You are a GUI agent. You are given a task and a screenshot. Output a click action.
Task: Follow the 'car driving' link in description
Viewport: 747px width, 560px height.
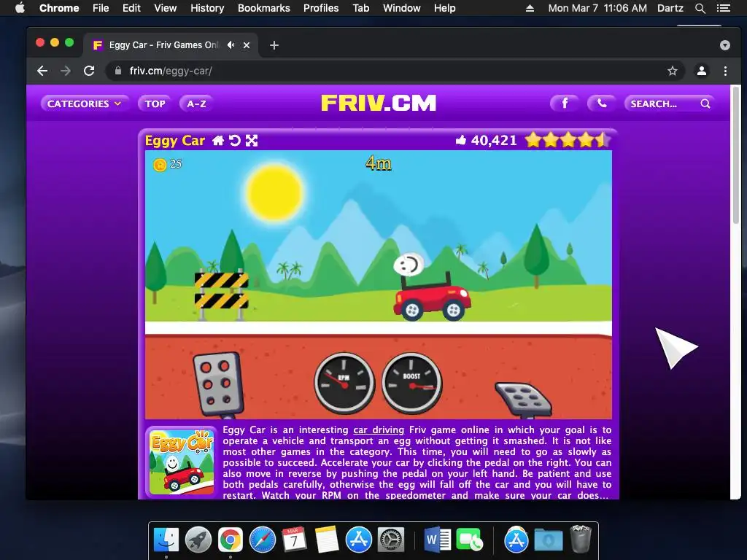pyautogui.click(x=379, y=429)
